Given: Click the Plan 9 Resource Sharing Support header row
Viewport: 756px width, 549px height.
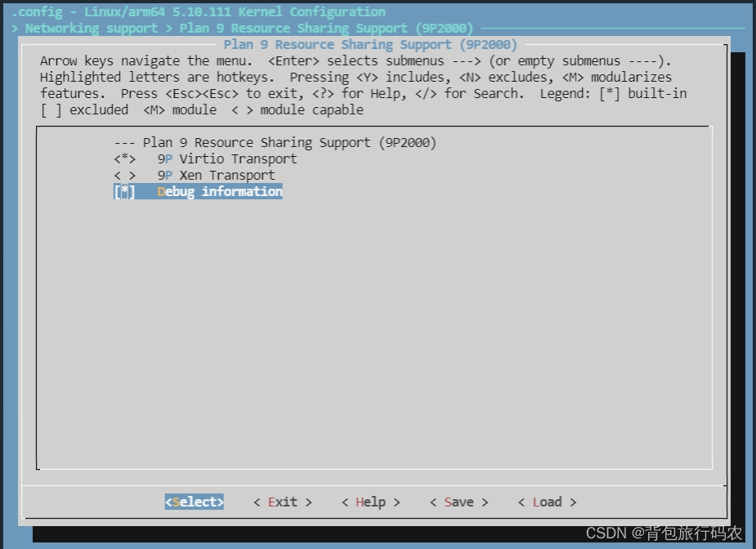Looking at the screenshot, I should (x=275, y=143).
